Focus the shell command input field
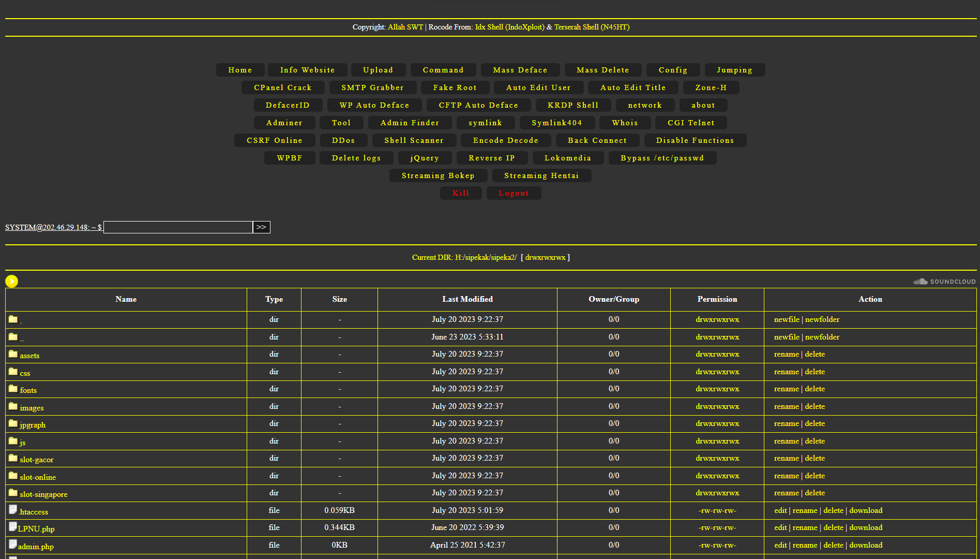The image size is (980, 559). (178, 227)
